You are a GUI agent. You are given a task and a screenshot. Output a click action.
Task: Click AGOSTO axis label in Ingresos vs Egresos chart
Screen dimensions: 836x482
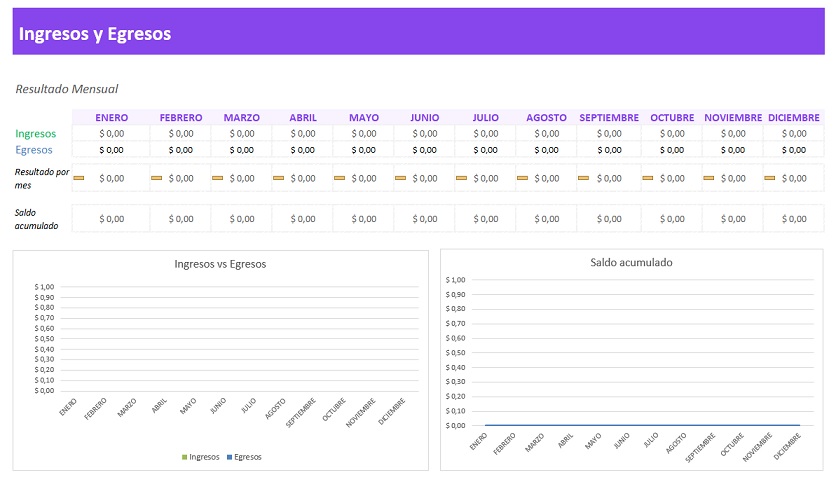276,408
